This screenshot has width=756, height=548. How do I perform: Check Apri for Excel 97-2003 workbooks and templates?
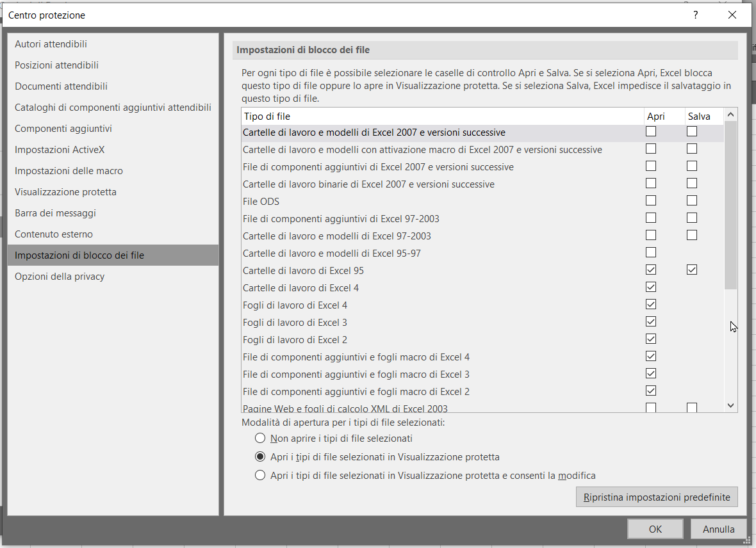pos(651,235)
